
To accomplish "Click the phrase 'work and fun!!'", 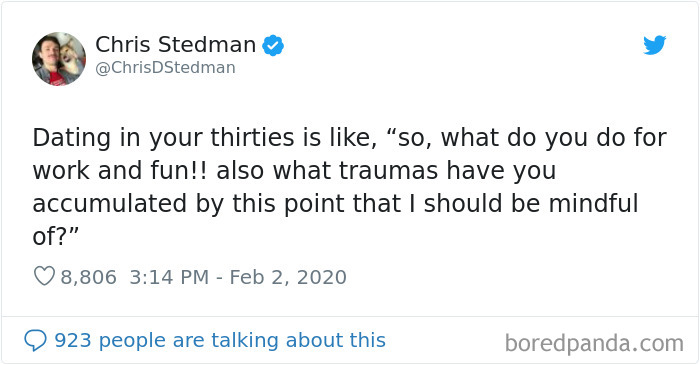I will [120, 171].
